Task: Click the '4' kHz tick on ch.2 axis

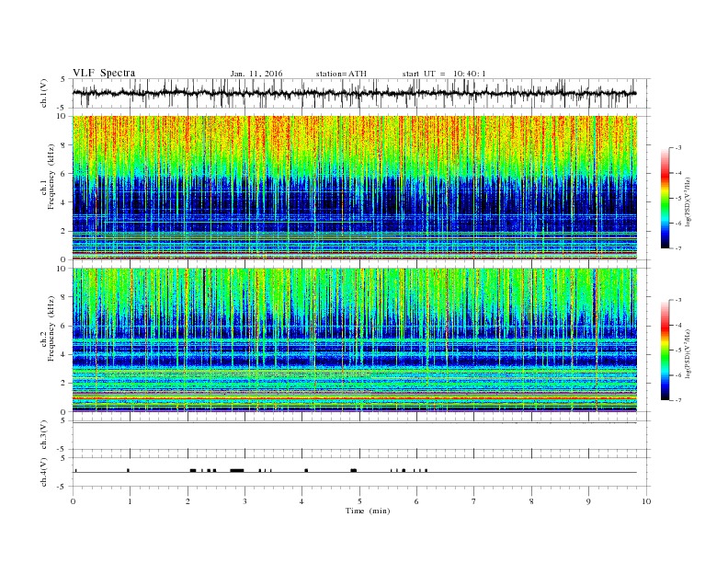Action: 64,354
